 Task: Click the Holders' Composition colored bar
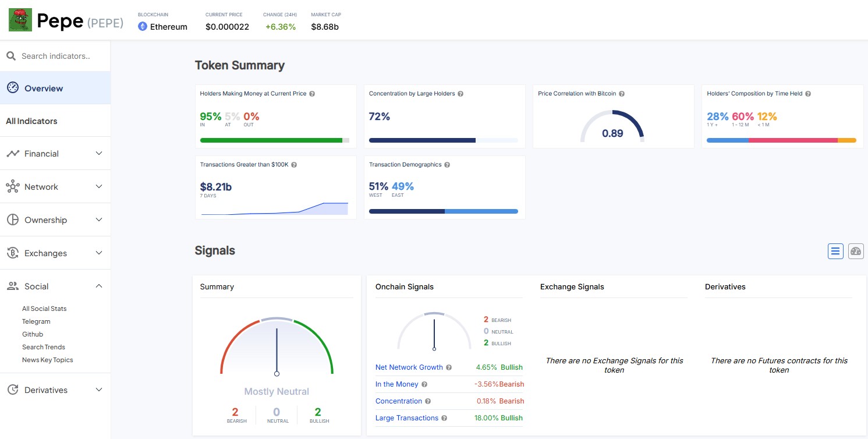point(781,140)
